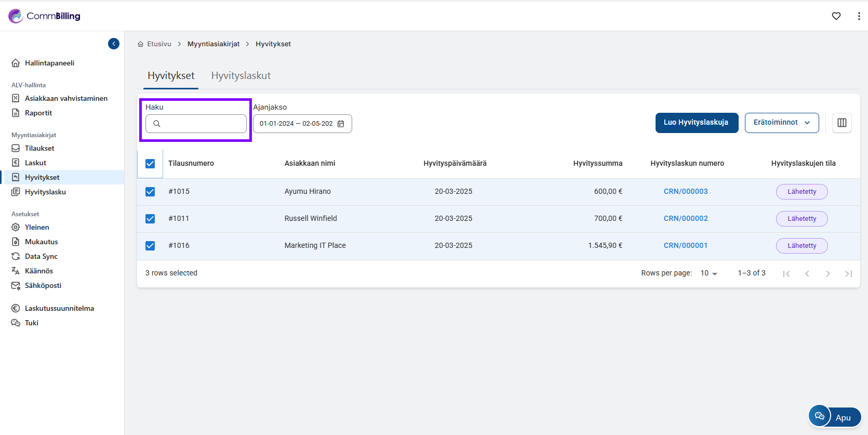Viewport: 868px width, 435px height.
Task: Open the Apu help chat widget
Action: (x=835, y=417)
